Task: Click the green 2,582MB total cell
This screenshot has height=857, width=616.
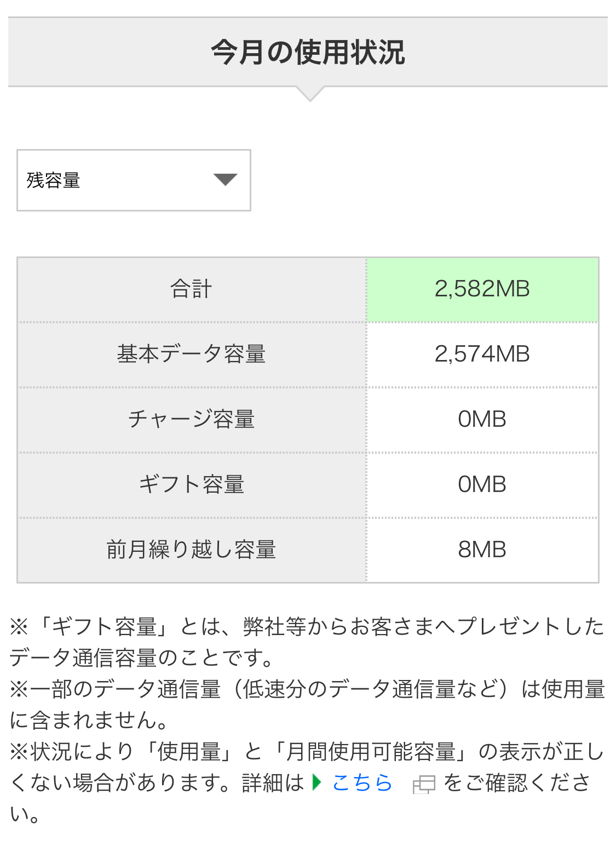Action: pyautogui.click(x=482, y=289)
